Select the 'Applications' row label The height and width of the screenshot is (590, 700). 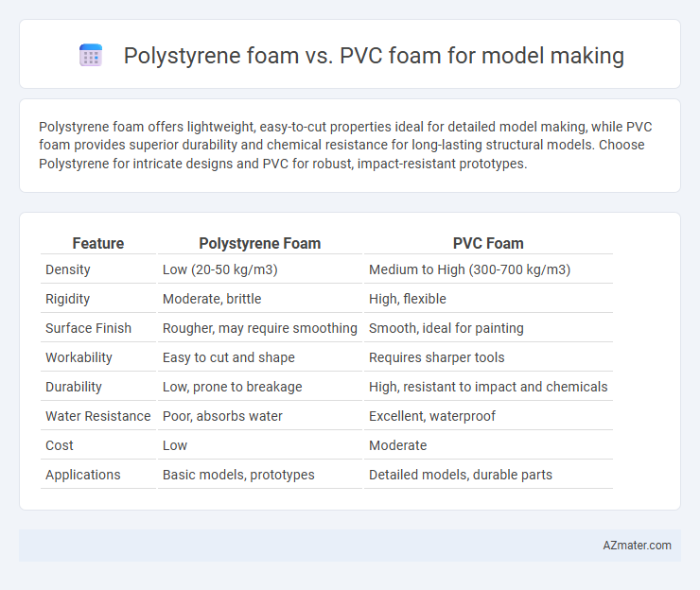83,475
